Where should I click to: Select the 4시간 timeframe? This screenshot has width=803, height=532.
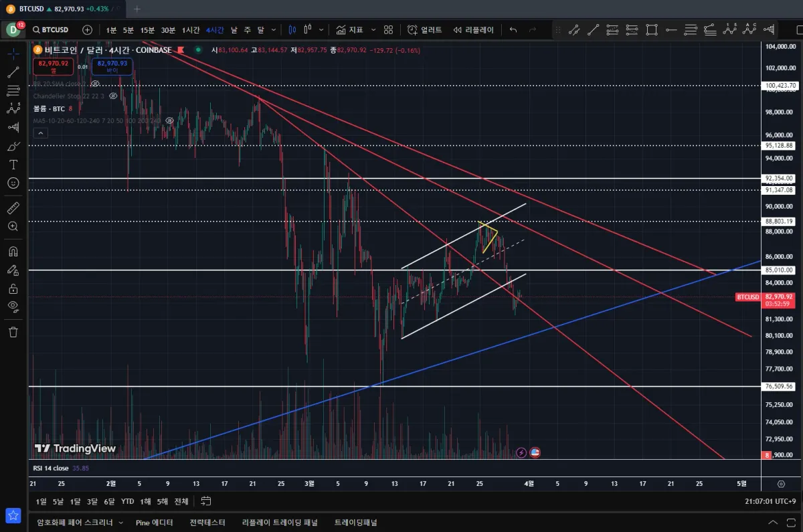click(215, 29)
